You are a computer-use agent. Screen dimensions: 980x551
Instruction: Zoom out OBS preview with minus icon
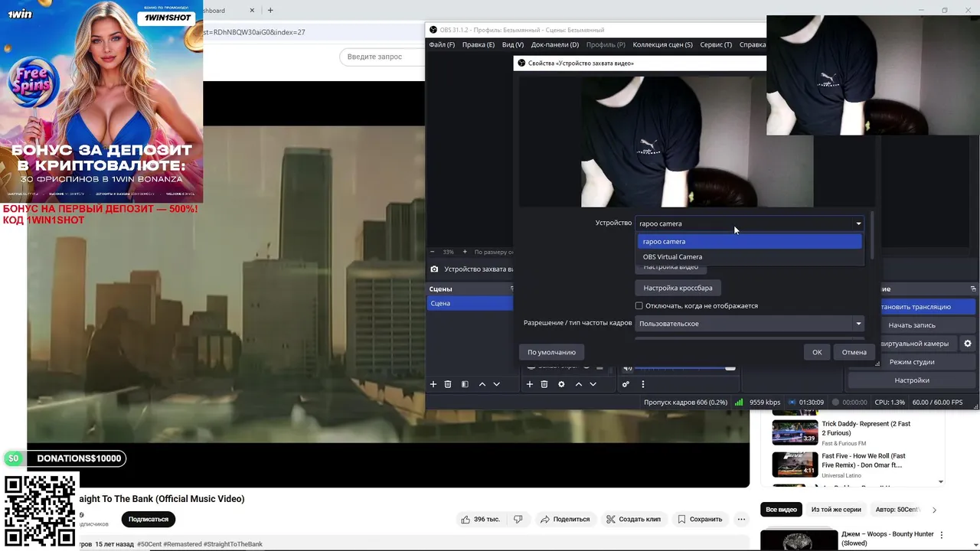pos(432,252)
